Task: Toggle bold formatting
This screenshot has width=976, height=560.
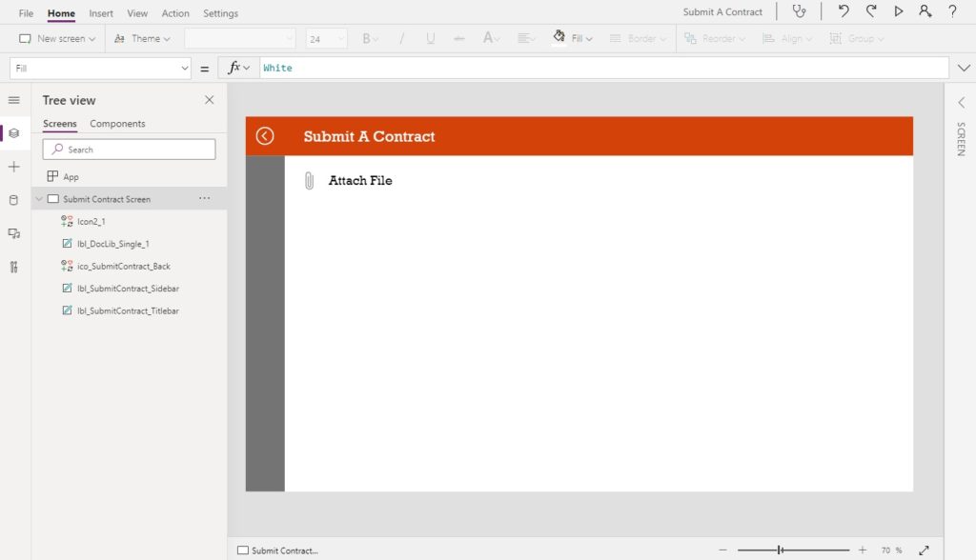Action: (x=364, y=39)
